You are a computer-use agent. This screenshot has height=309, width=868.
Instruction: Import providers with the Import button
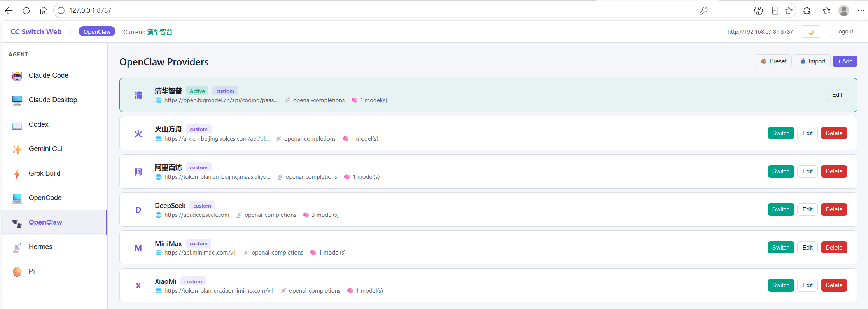pos(812,61)
